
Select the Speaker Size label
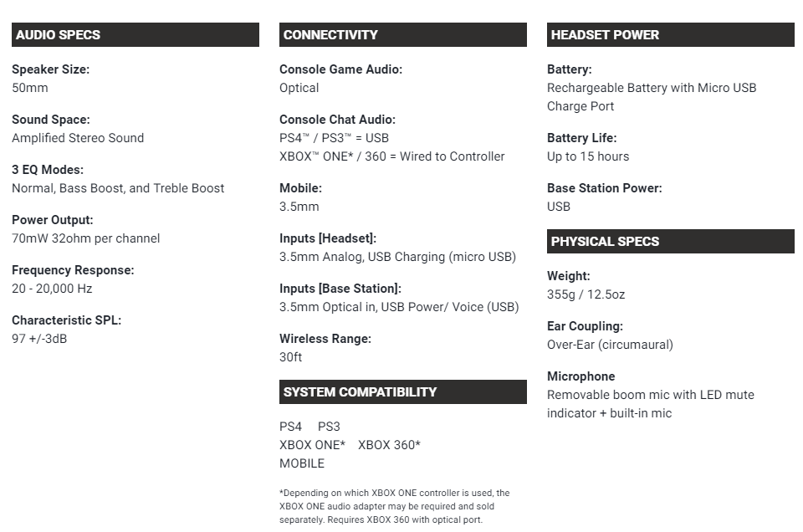51,69
